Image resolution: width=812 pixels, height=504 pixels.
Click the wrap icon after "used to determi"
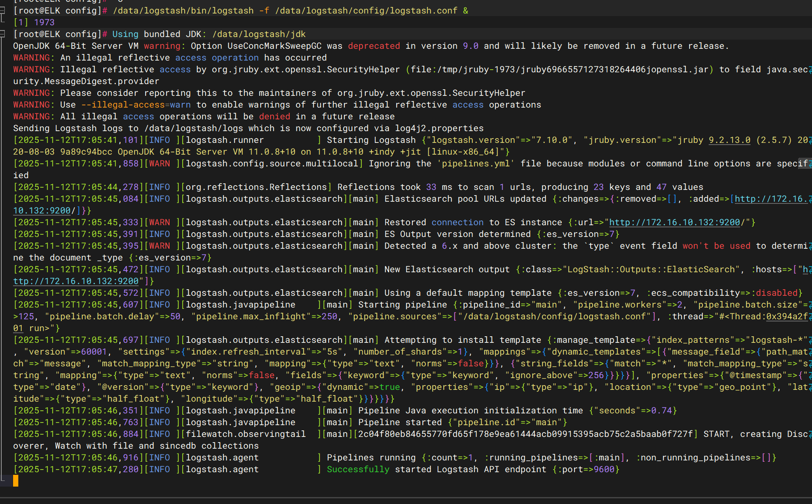tap(810, 246)
